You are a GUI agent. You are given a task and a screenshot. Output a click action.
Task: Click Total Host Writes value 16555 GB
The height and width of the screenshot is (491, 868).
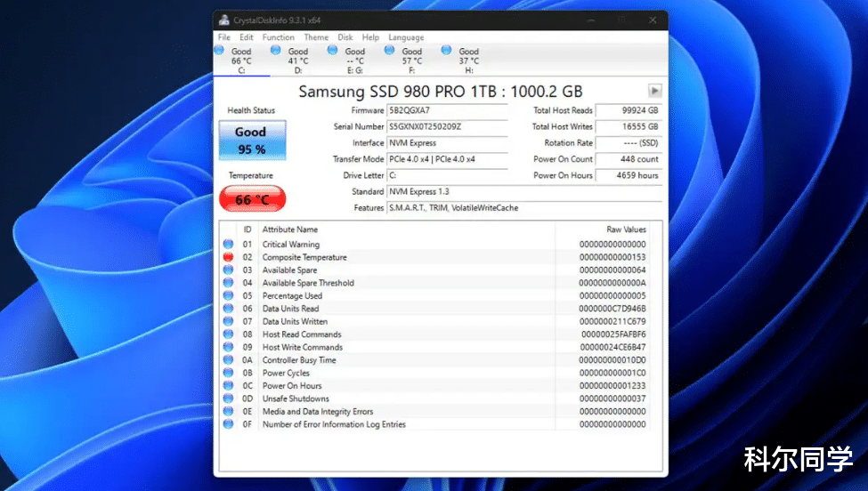[629, 126]
